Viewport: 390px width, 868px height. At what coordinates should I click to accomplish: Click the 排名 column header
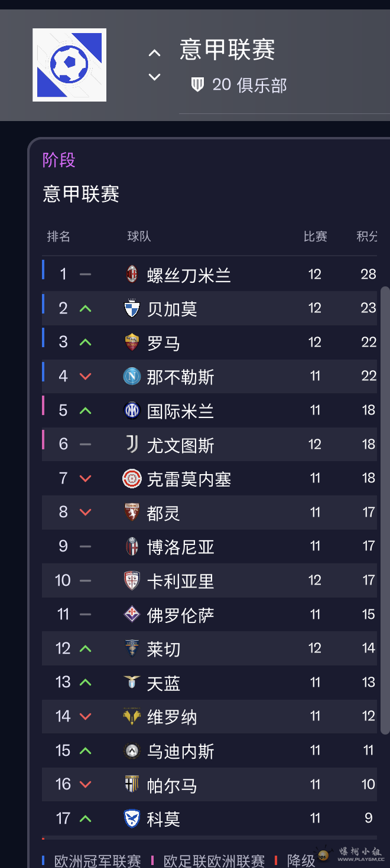tap(58, 237)
